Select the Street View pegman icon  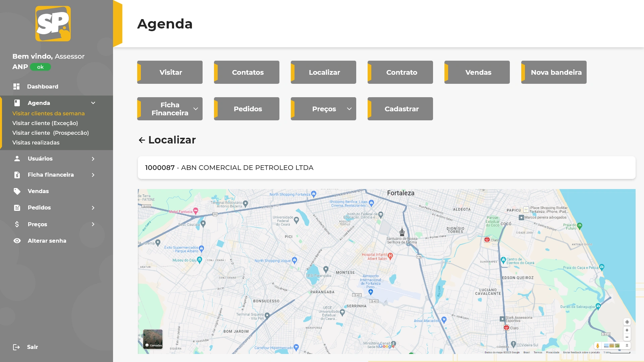tap(597, 346)
